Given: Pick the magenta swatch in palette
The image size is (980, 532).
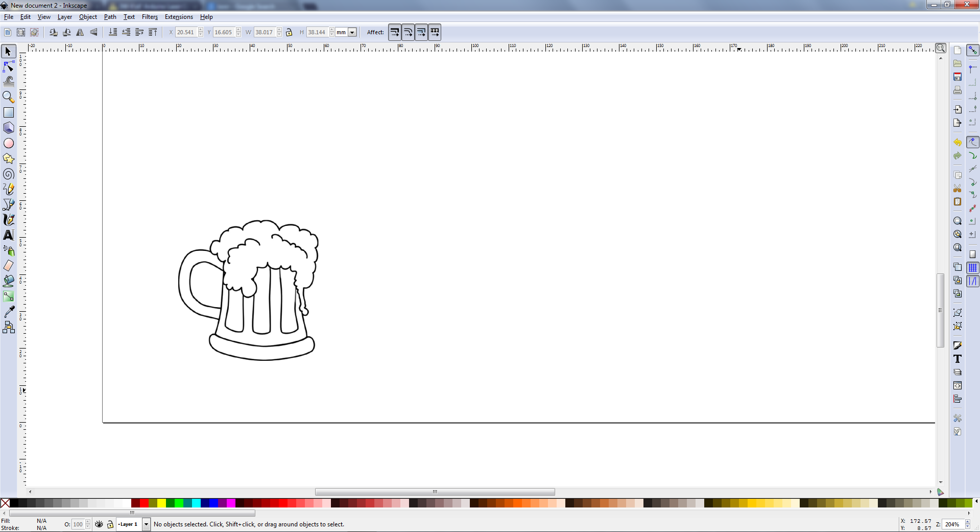Looking at the screenshot, I should (231, 503).
